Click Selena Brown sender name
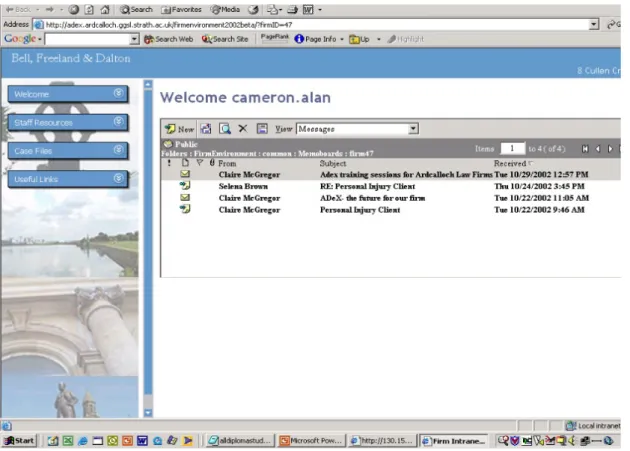Screen dimensions: 630x451 243,186
